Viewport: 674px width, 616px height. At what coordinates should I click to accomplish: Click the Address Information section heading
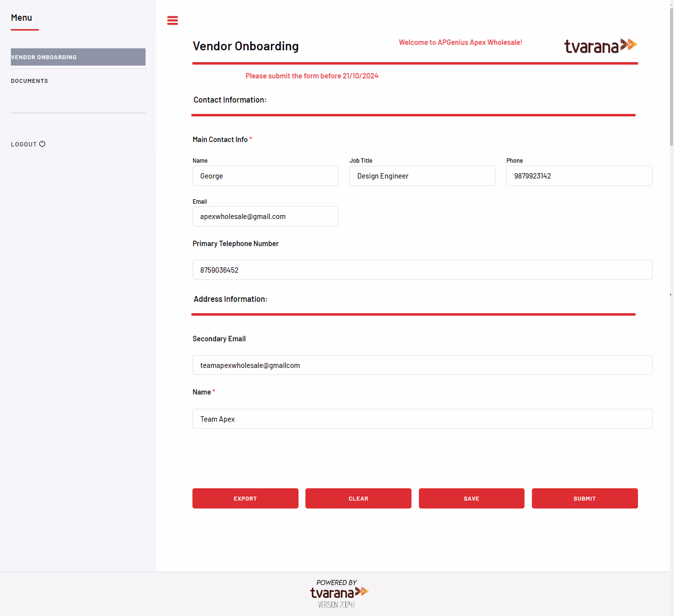[230, 299]
